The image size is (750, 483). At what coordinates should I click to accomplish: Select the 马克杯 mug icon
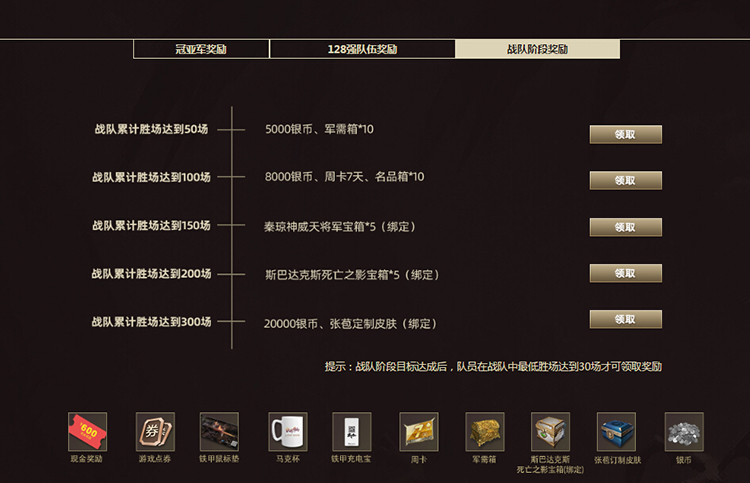pos(288,432)
